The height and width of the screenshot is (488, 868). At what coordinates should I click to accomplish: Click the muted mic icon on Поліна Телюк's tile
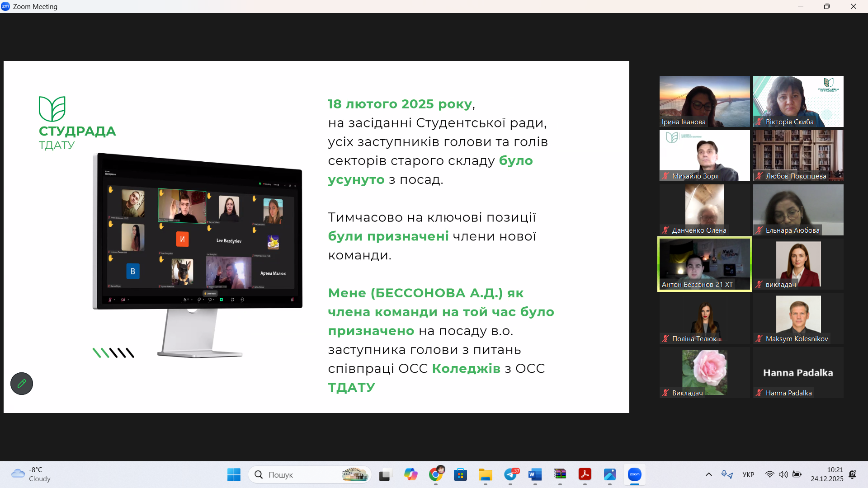[665, 338]
